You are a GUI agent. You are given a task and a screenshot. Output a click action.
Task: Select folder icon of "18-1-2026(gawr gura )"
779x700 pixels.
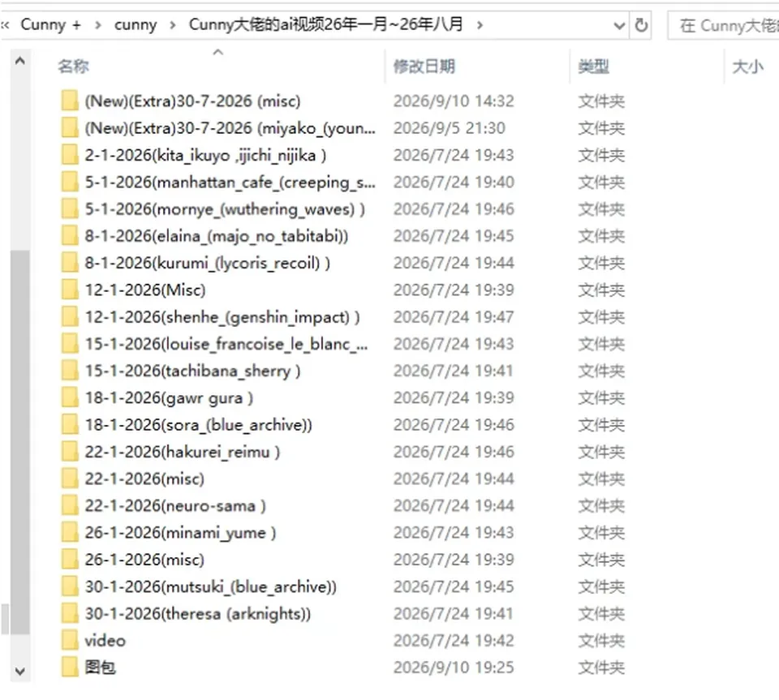click(70, 397)
